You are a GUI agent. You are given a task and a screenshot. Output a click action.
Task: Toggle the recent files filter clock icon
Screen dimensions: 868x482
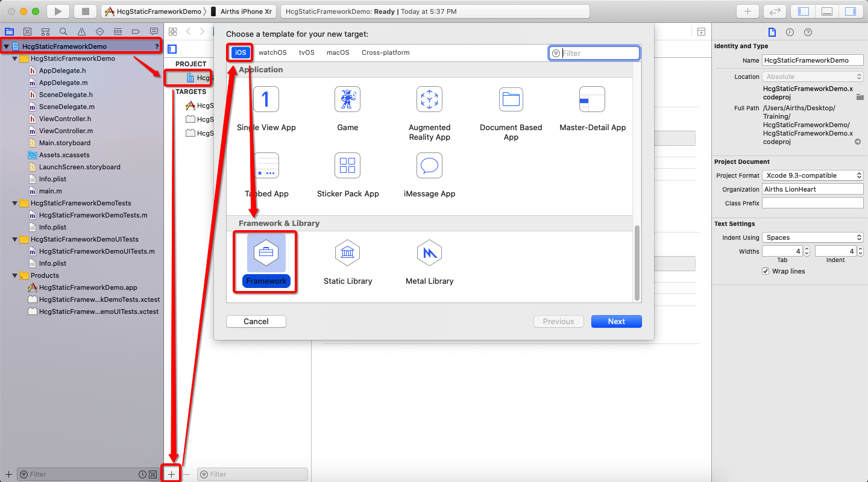click(x=144, y=474)
